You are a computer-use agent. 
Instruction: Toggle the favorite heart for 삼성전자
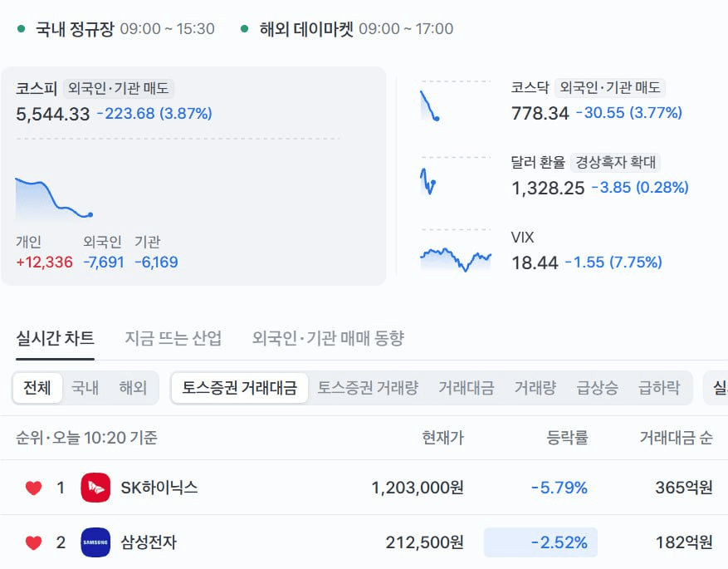(33, 542)
